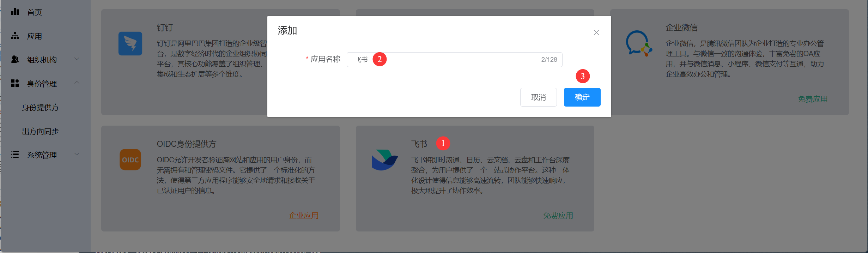Screen dimensions: 868x253
Task: Expand the 组织机构 menu chevron
Action: click(x=77, y=59)
